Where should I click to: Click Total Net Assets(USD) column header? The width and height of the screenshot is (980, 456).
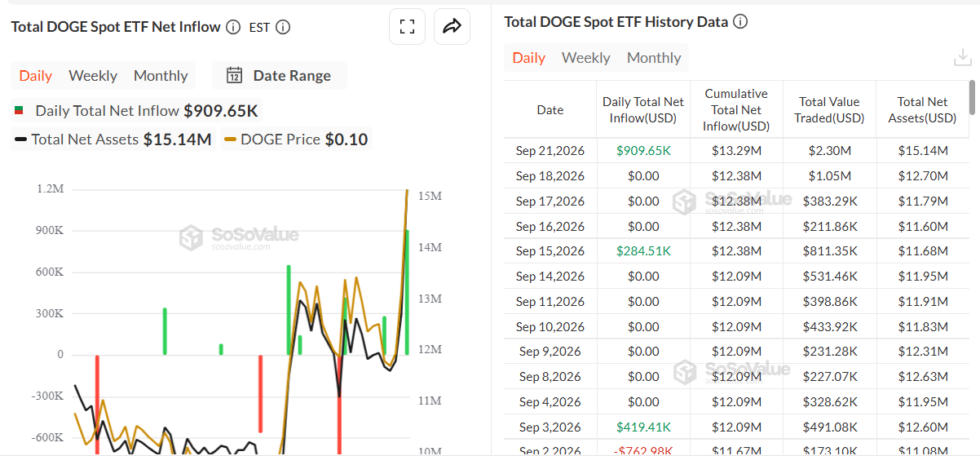coord(922,110)
